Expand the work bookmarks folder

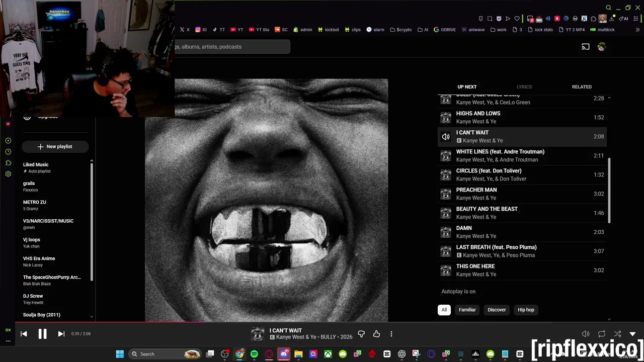(498, 30)
